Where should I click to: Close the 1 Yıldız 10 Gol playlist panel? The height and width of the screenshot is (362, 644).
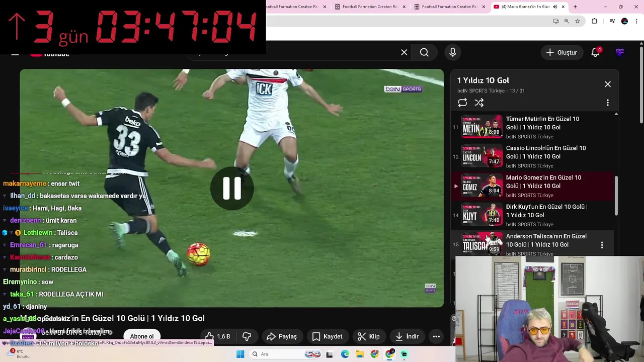608,84
